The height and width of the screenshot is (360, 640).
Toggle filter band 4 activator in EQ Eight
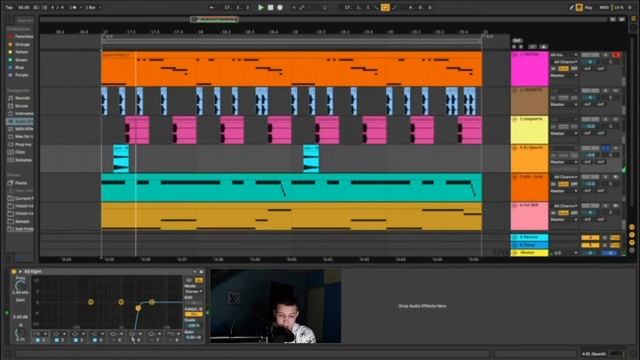coord(94,340)
